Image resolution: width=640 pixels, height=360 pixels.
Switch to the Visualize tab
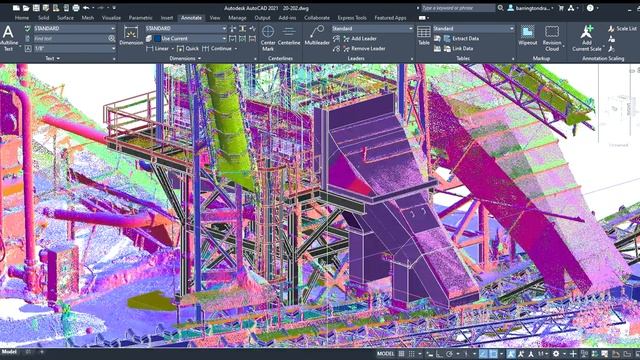[111, 18]
